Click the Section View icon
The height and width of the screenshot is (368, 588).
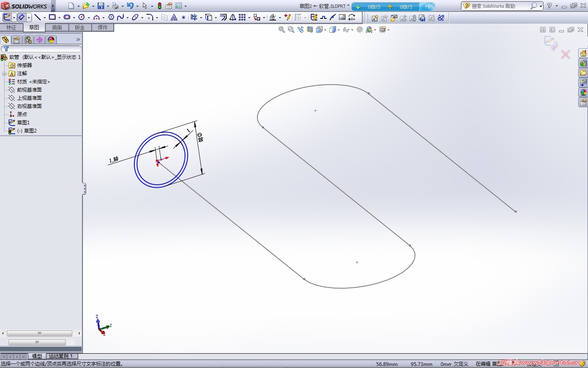(x=310, y=29)
